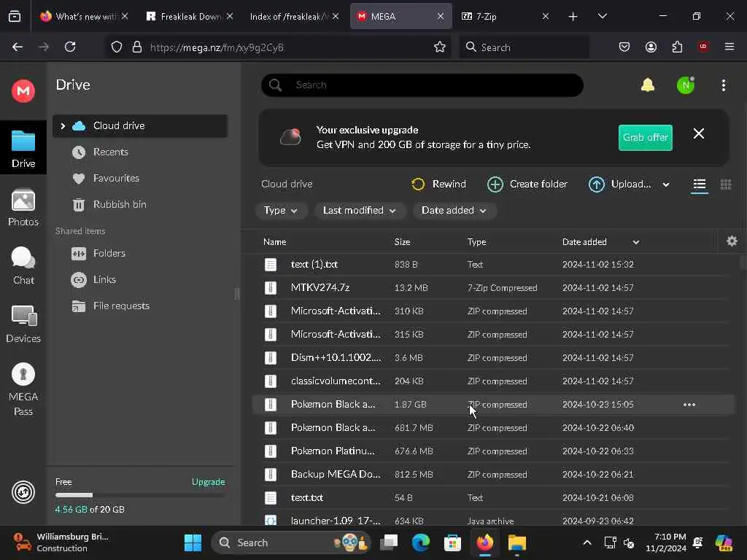Open the Firefox extensions puzzle icon
The width and height of the screenshot is (747, 560).
coord(677,47)
